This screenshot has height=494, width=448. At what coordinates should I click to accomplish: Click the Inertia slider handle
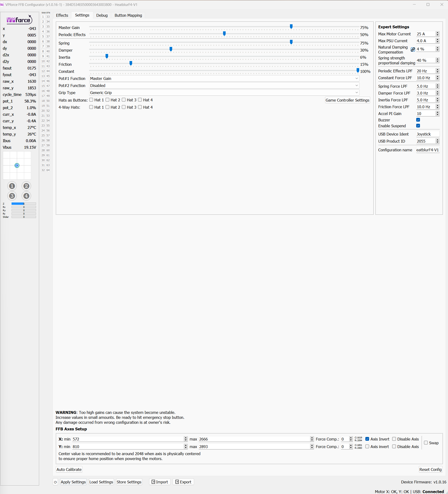(x=107, y=56)
